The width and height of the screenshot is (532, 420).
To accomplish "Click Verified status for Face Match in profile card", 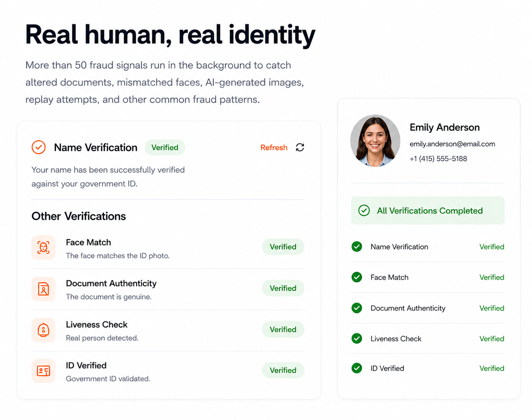I will click(492, 277).
